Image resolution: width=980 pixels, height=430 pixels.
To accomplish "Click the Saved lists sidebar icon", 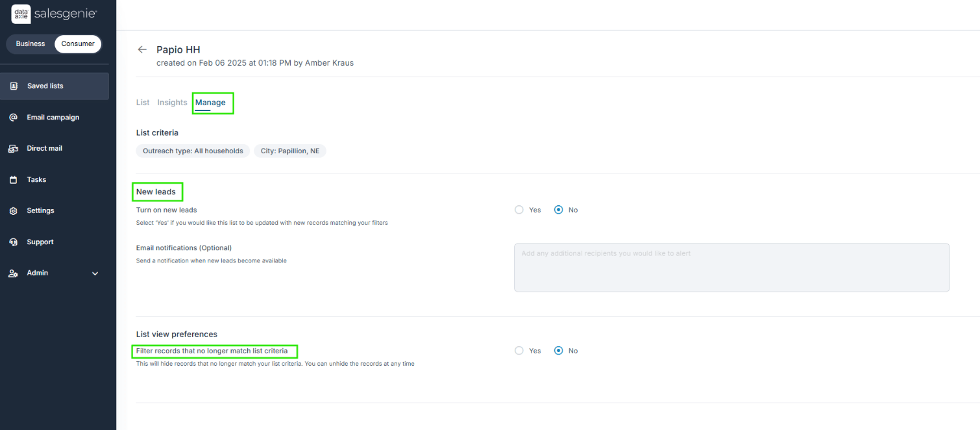I will (14, 86).
